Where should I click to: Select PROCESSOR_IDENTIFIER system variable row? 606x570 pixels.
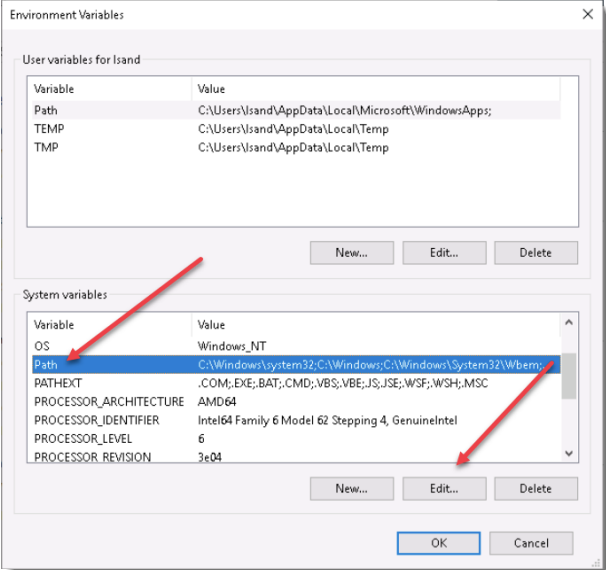pos(296,420)
